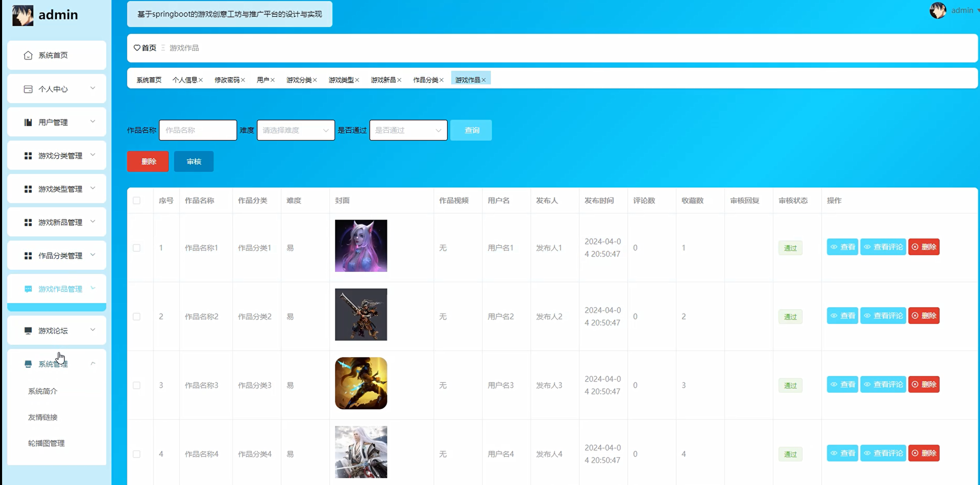Close the 用户 tab with its X

coord(272,80)
